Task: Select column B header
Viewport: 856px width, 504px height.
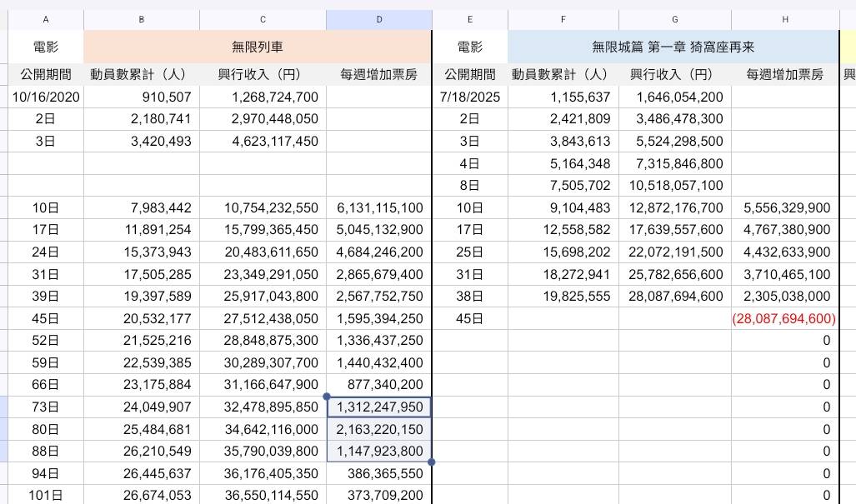Action: click(142, 20)
